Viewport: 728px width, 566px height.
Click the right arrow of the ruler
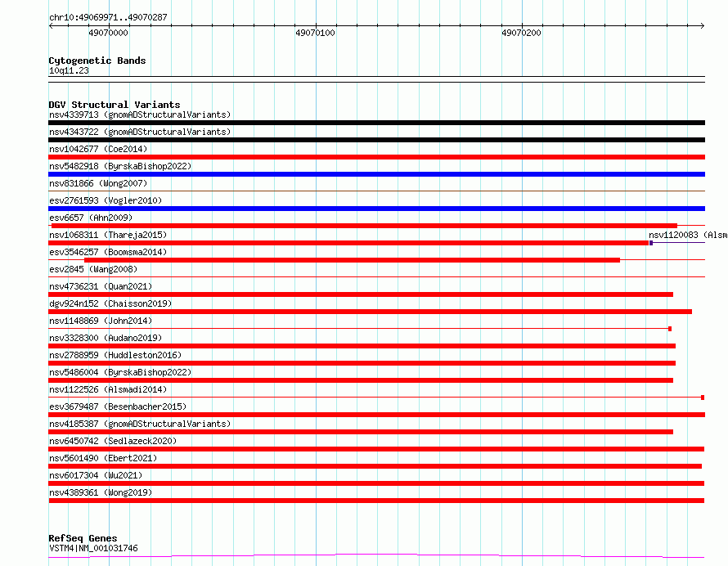point(702,25)
